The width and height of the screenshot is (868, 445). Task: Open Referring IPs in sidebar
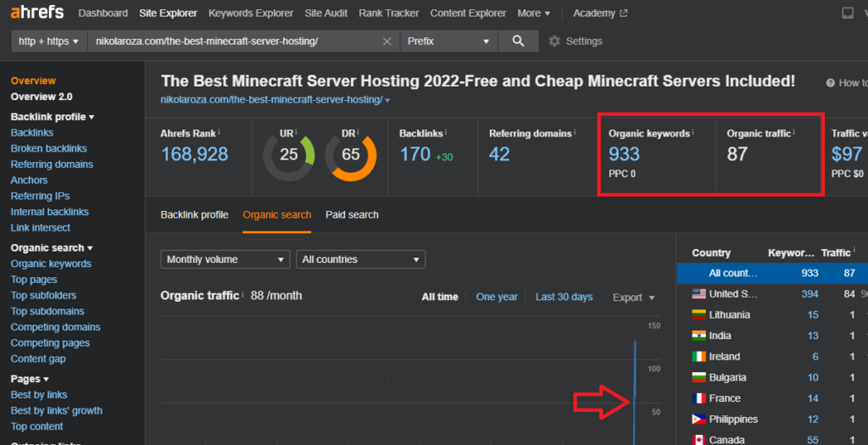[x=40, y=196]
